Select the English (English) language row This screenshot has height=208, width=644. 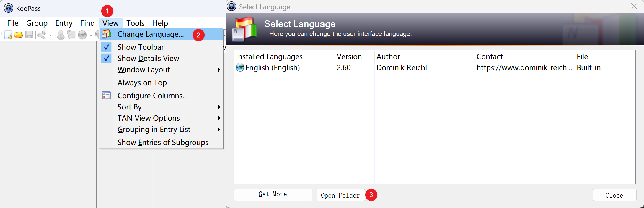(x=434, y=67)
